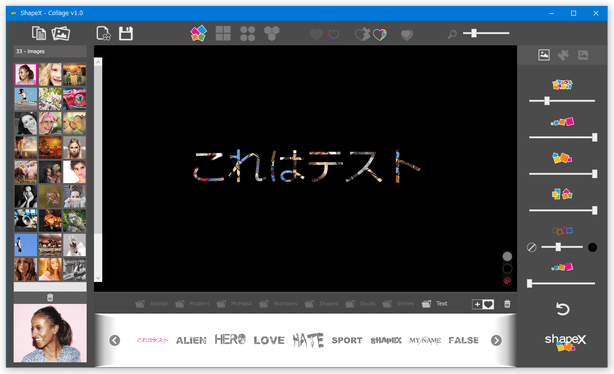Open the add photos icon in the top-left toolbar
The image size is (614, 374).
tap(61, 33)
